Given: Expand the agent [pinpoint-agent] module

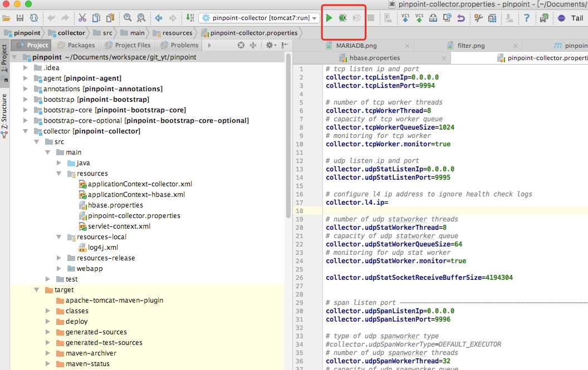Looking at the screenshot, I should click(x=26, y=78).
